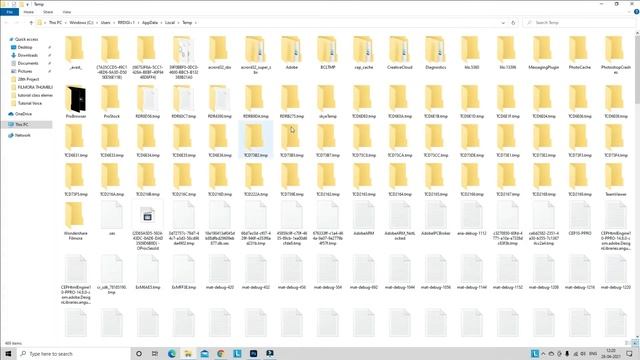Viewport: 640px width, 360px height.
Task: Open the acrord32_sbx folder
Action: 220,53
